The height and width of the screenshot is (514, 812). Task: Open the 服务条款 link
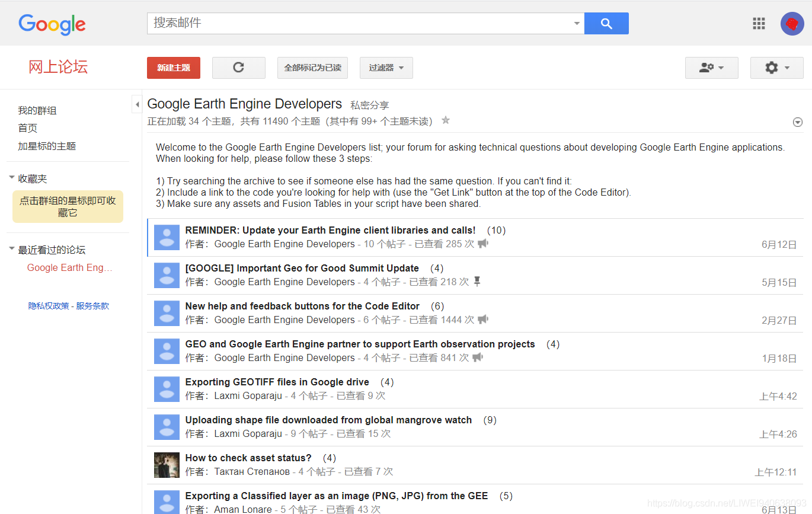[92, 306]
